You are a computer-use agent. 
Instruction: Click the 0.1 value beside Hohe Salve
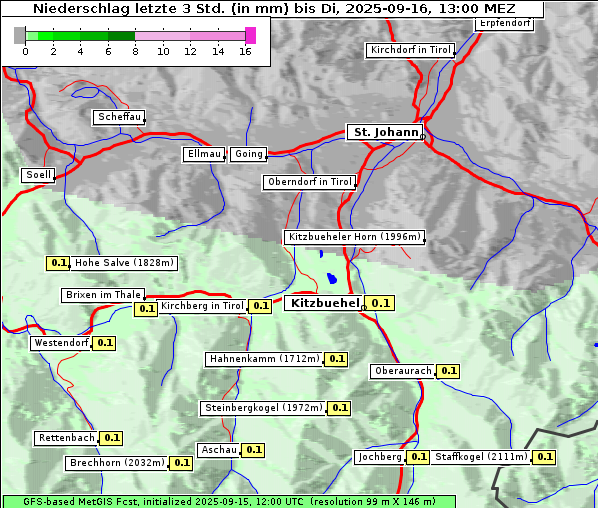click(x=58, y=263)
